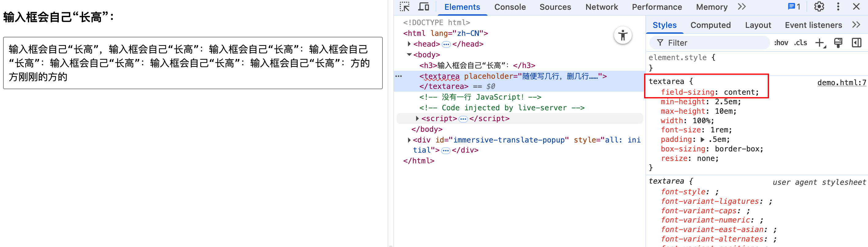
Task: Edit the min-height value 2.5em
Action: click(726, 102)
